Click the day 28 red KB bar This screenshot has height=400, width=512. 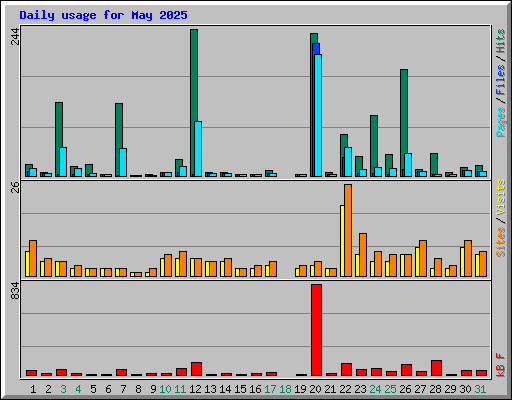click(436, 368)
